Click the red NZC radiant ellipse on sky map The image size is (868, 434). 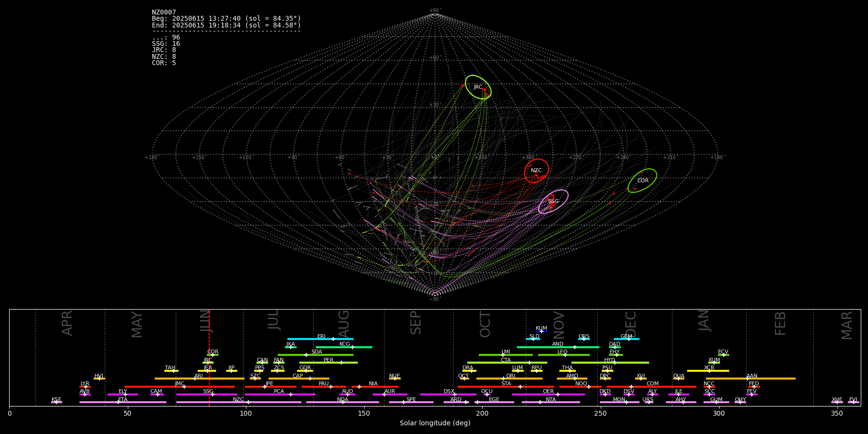pos(536,171)
